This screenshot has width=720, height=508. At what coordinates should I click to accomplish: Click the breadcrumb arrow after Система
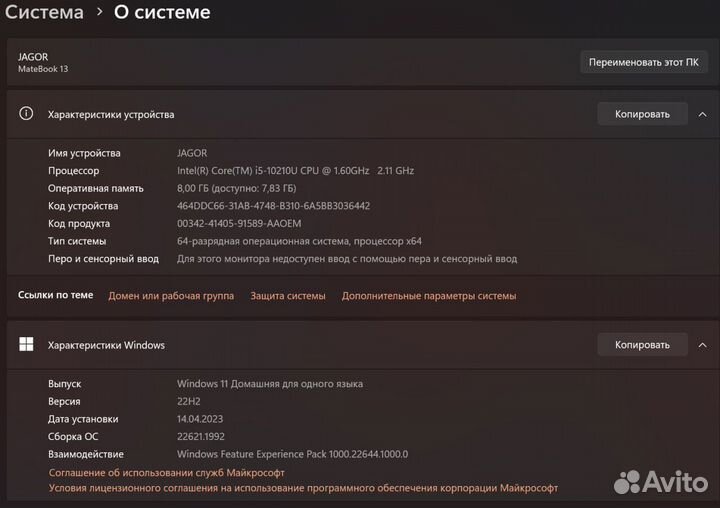pyautogui.click(x=100, y=12)
